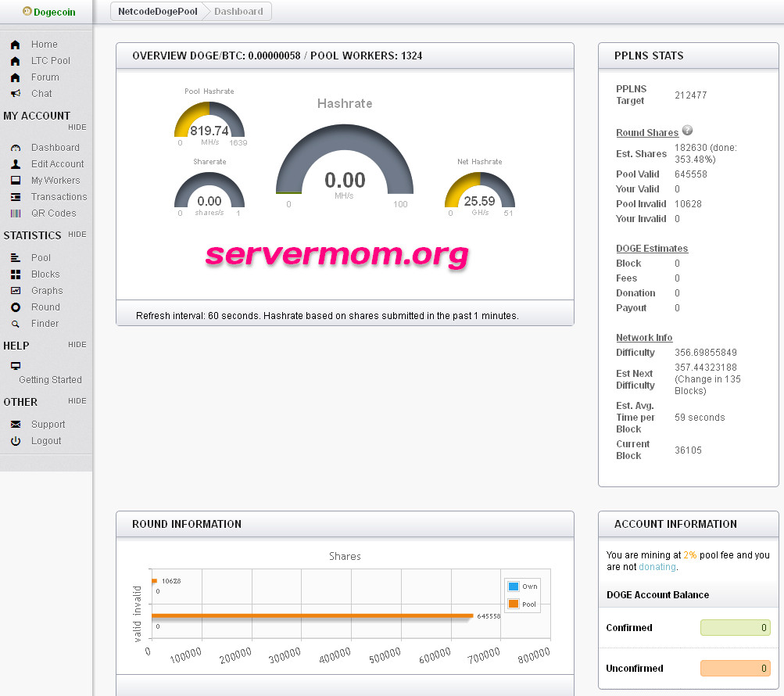Viewport: 784px width, 696px height.
Task: Click the NetcodeDogePool breadcrumb
Action: [x=157, y=12]
